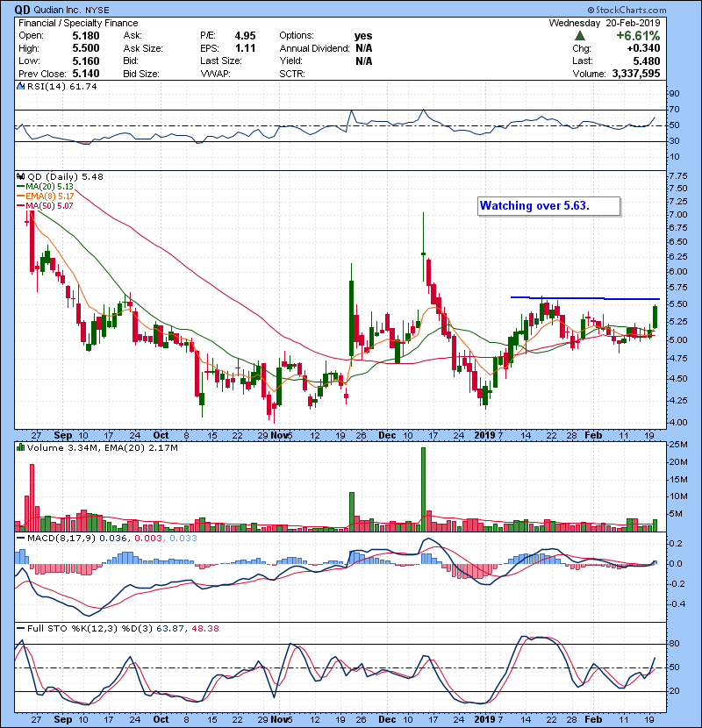Select the Open price value 5.180
This screenshot has height=728, width=702.
point(85,36)
